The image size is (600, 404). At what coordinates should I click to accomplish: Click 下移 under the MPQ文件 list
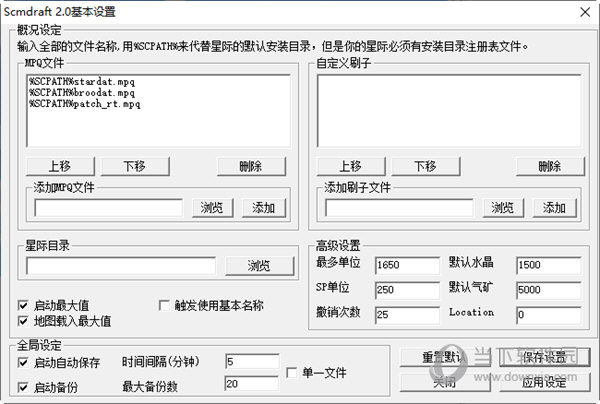pos(135,166)
